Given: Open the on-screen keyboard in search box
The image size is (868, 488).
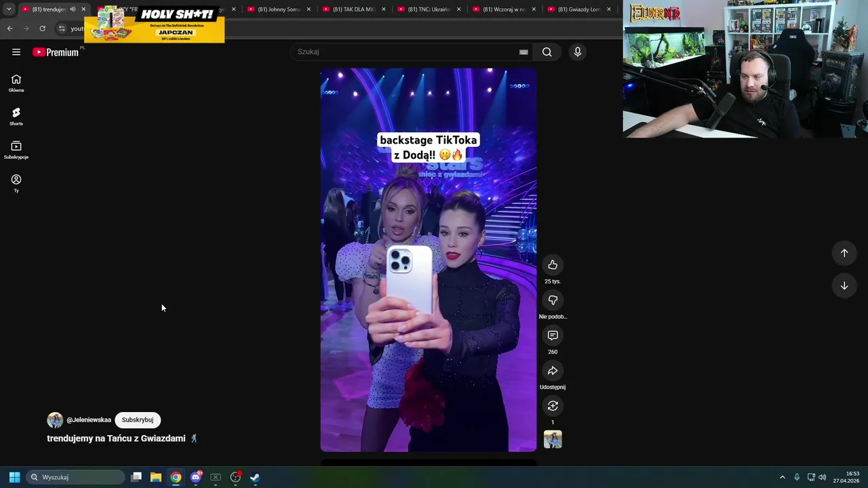Looking at the screenshot, I should click(x=524, y=52).
